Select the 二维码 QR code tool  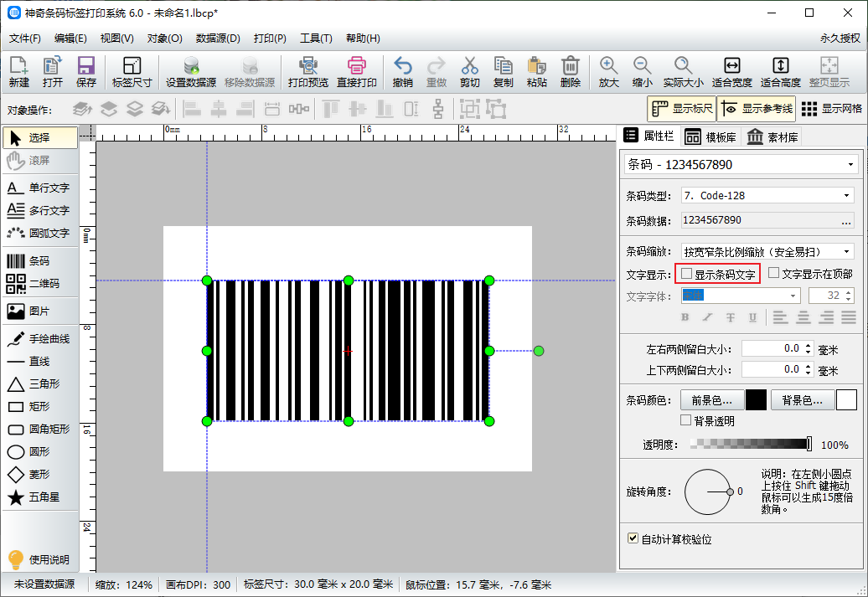40,284
